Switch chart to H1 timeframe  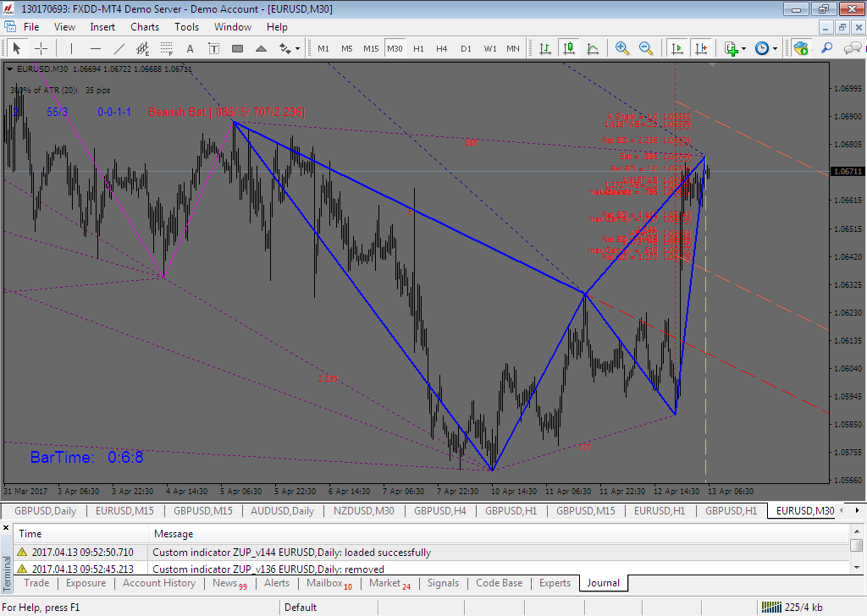pyautogui.click(x=418, y=48)
